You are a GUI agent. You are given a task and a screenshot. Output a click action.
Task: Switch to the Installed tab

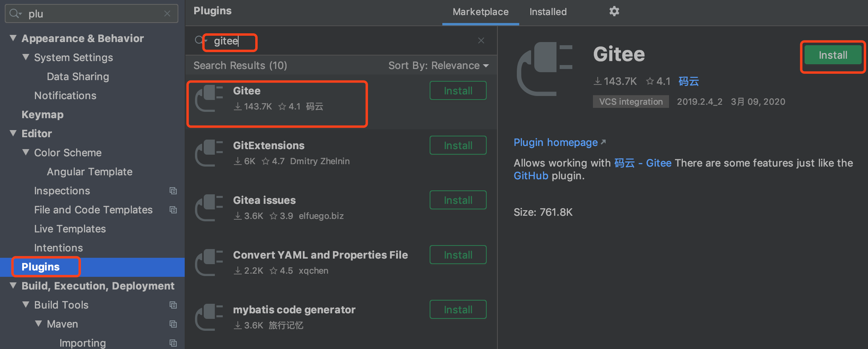tap(548, 12)
